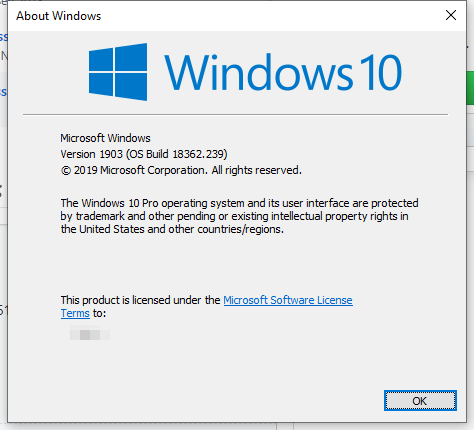Click the OK button
474x430 pixels.
[x=420, y=400]
